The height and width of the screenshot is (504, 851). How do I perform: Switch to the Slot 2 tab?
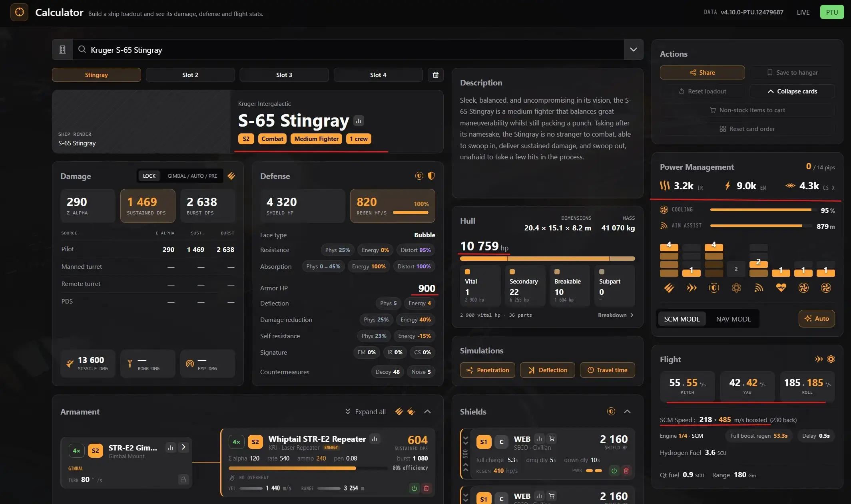pos(190,75)
